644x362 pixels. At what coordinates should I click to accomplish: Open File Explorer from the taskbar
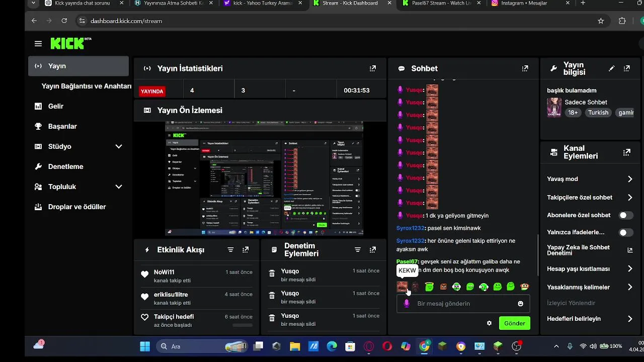(295, 346)
